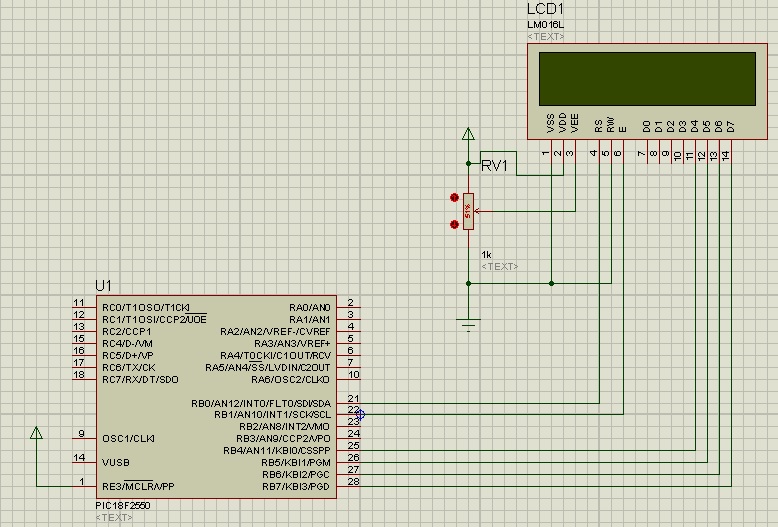Select the ground terminal symbol below RV1

coord(468,325)
